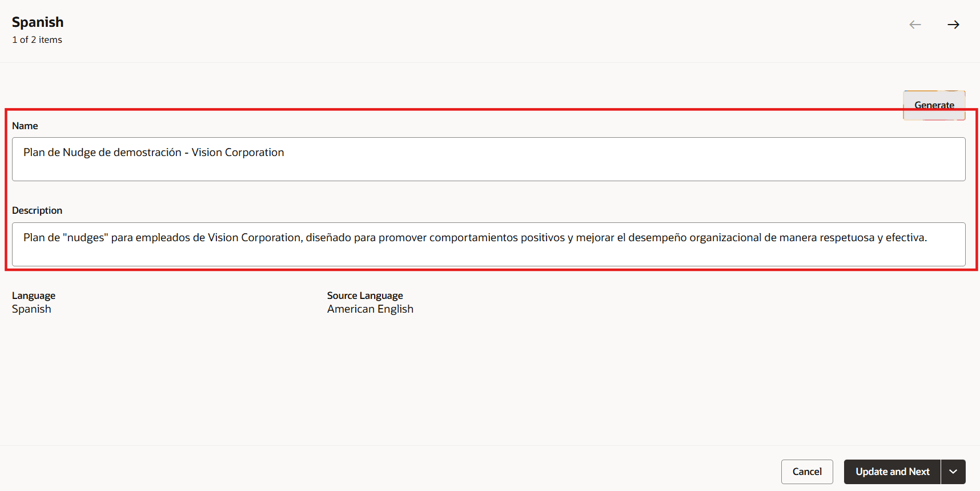The height and width of the screenshot is (491, 980).
Task: Click the 'Spanish' page heading
Action: (38, 22)
